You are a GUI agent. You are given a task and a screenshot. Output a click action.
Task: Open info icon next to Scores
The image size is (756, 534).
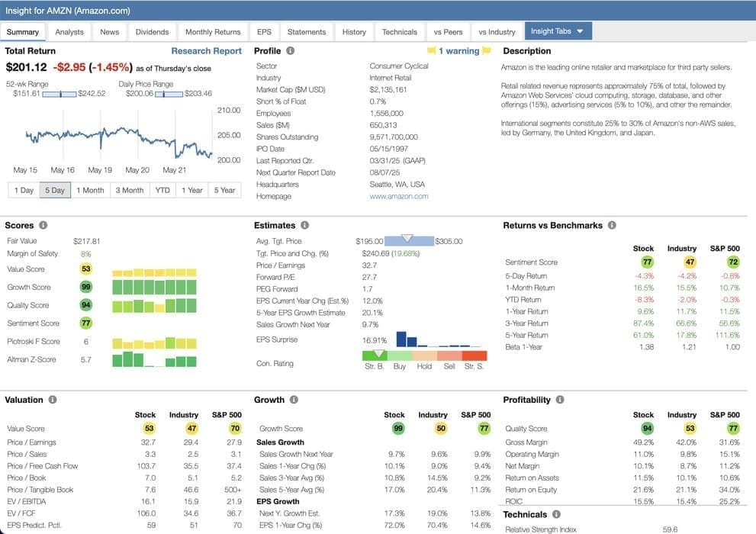(x=43, y=225)
